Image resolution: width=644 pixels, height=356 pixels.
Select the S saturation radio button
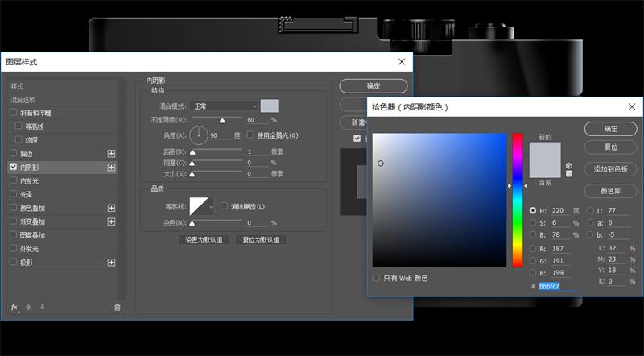(x=533, y=222)
